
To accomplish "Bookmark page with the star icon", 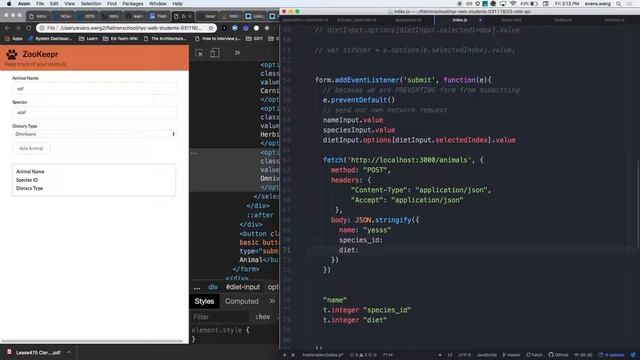I will tap(211, 28).
